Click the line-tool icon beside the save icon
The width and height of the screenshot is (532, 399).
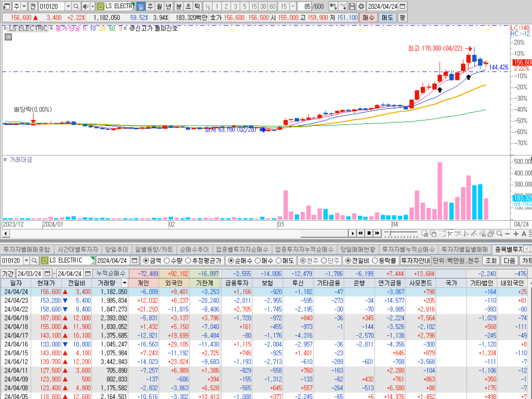(x=343, y=7)
